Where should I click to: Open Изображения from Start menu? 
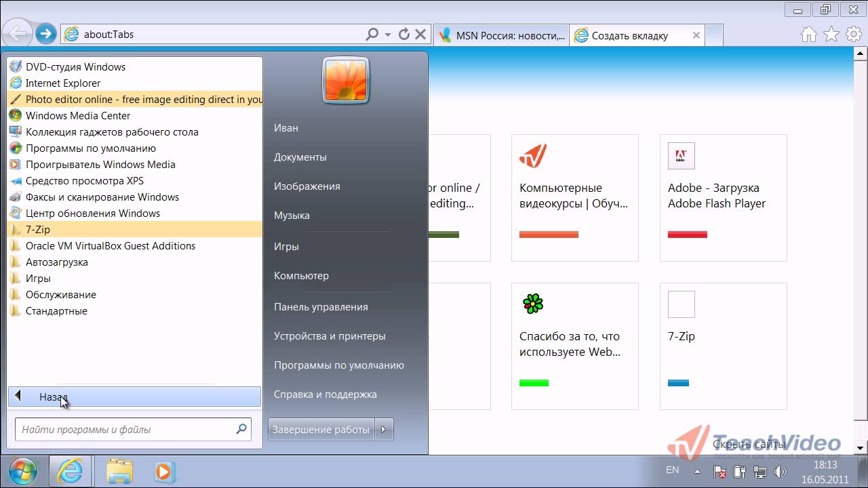(307, 186)
